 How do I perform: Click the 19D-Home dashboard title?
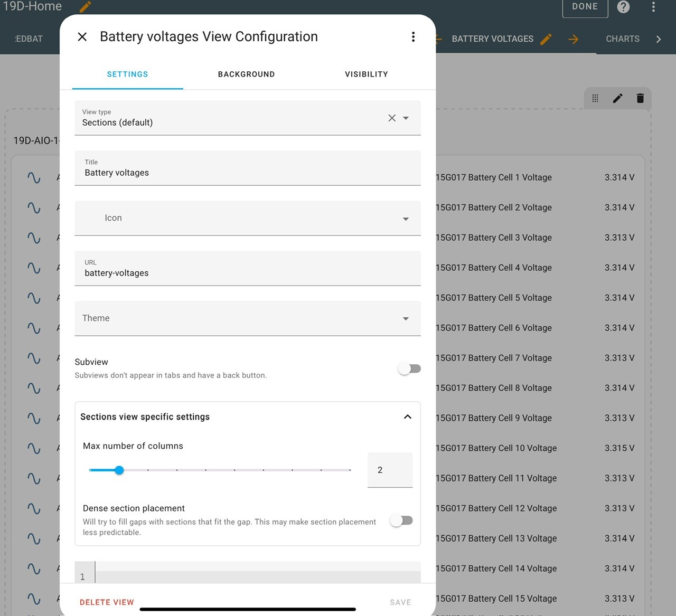click(x=32, y=6)
